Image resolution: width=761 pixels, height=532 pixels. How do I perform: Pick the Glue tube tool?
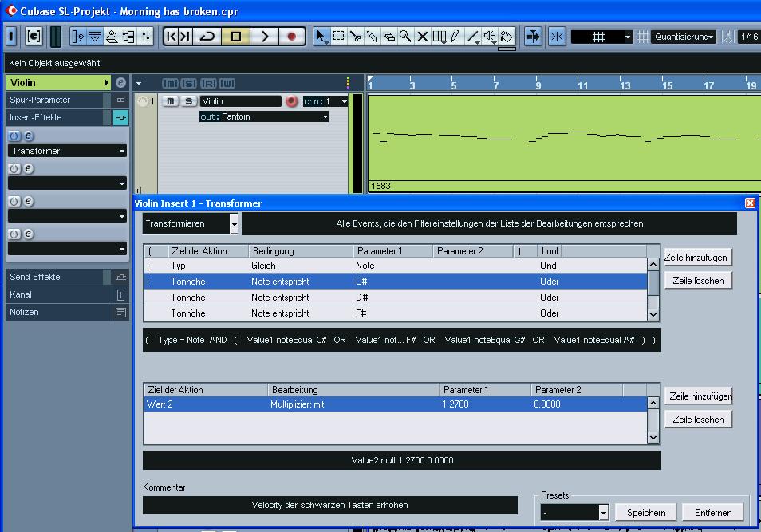click(x=372, y=37)
